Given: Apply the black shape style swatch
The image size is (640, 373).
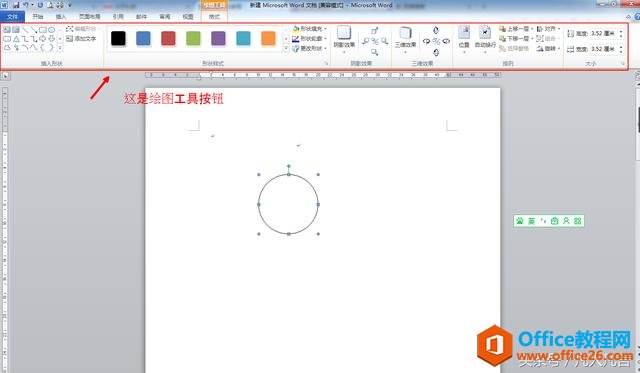Looking at the screenshot, I should [x=118, y=39].
